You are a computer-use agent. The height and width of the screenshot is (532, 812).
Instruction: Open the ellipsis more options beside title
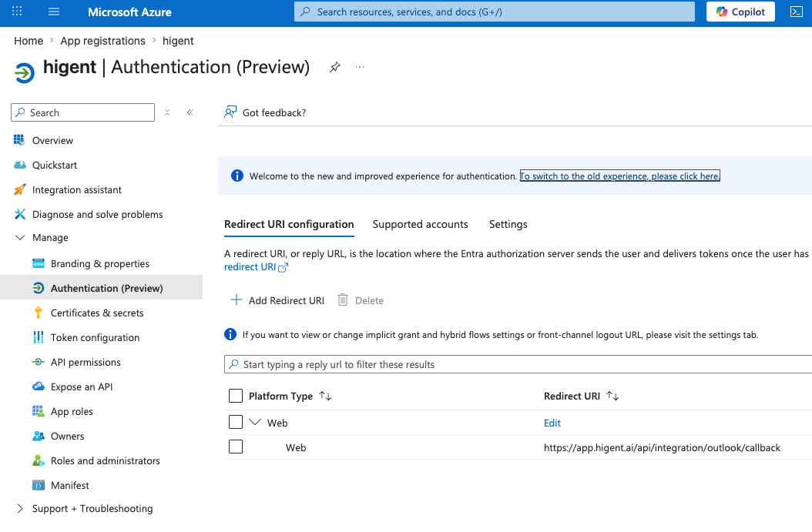360,67
